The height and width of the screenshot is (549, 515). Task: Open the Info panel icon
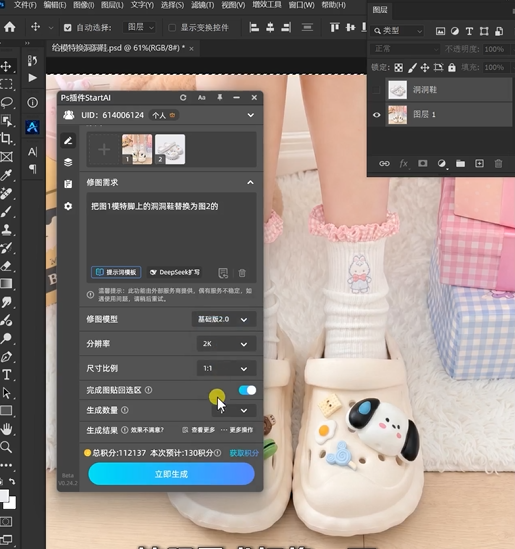tap(32, 103)
